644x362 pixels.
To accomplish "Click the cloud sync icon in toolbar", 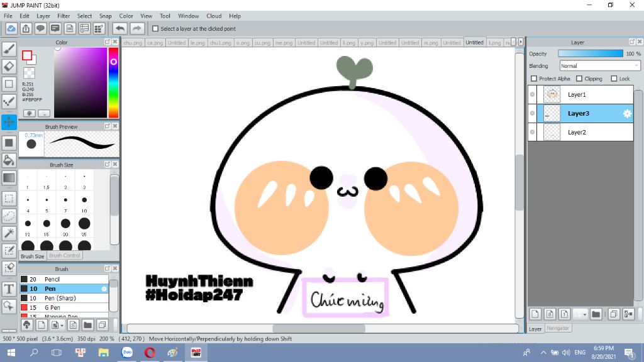I will (11, 29).
